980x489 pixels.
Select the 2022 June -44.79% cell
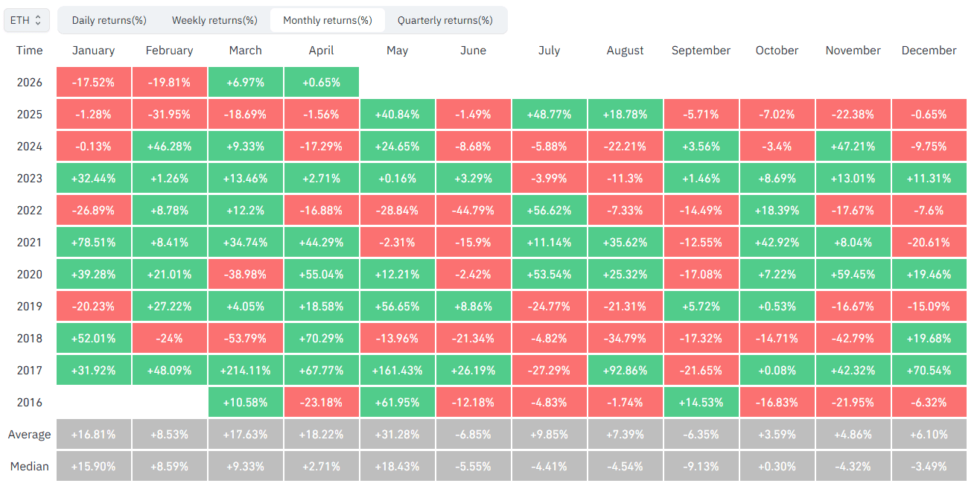point(474,211)
